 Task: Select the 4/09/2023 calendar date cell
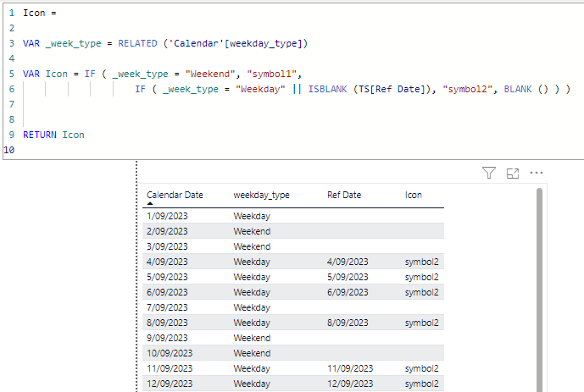point(167,262)
